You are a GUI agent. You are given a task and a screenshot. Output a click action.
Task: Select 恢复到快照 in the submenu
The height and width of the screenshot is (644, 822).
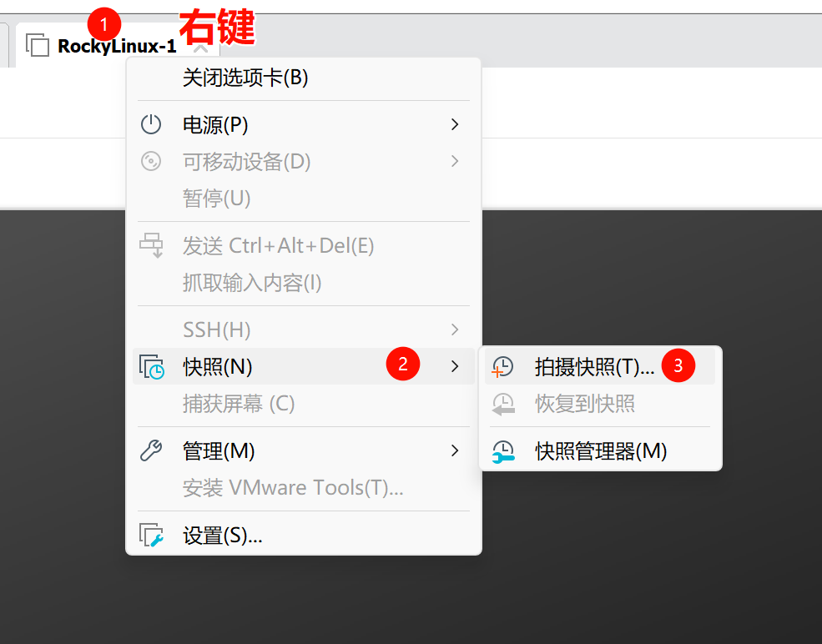click(x=600, y=404)
